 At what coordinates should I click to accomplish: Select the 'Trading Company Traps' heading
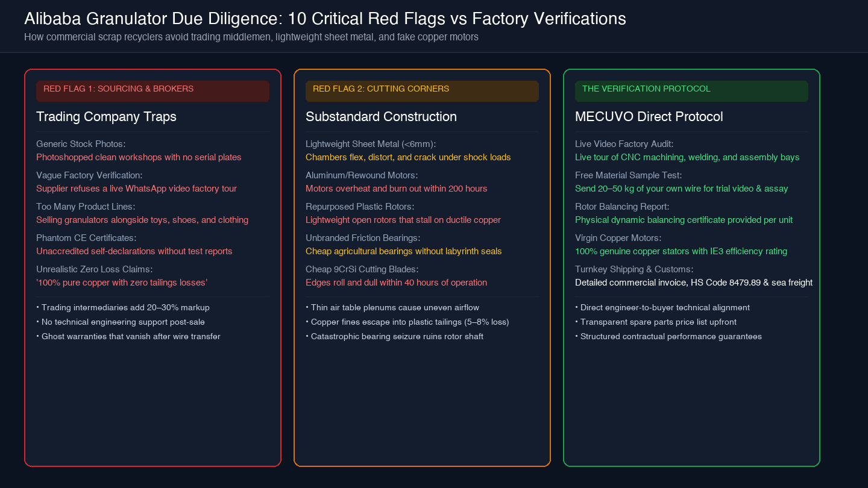point(106,117)
